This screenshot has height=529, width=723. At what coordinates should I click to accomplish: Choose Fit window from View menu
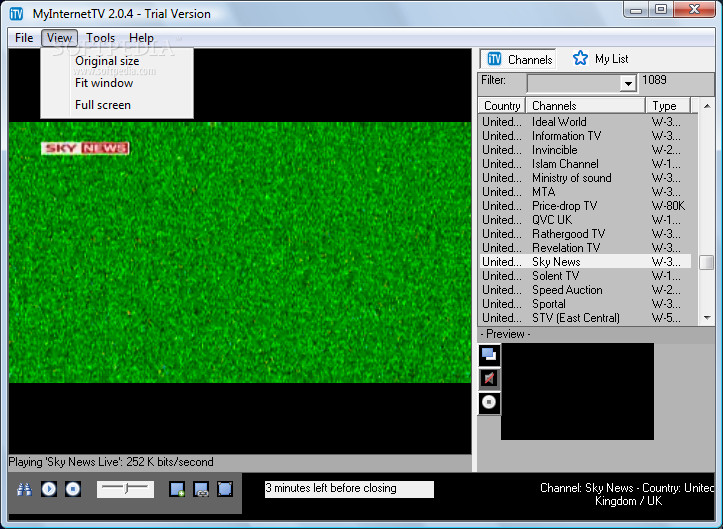coord(117,83)
